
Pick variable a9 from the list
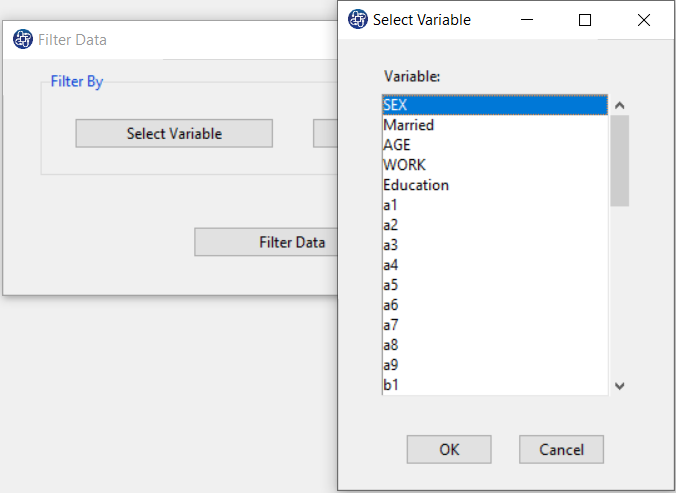[495, 365]
